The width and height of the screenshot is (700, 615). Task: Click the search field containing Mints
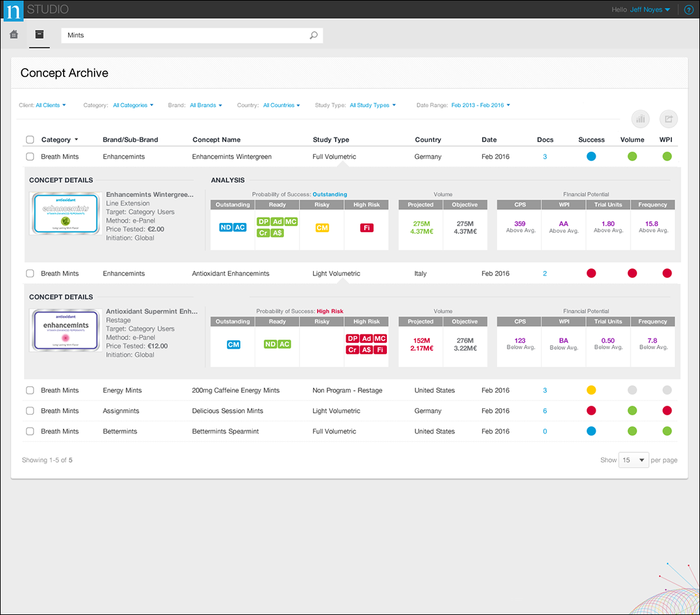tap(192, 35)
